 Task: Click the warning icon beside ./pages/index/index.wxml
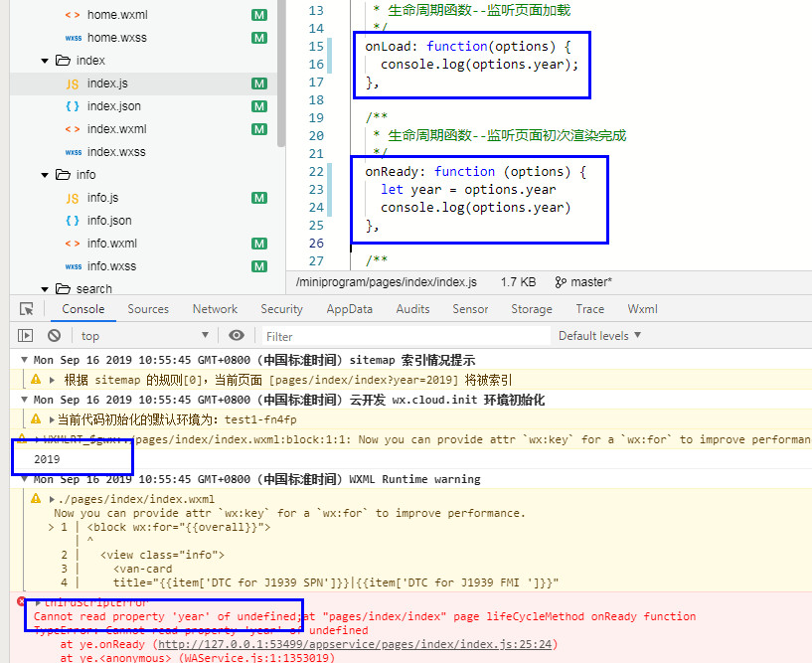point(36,498)
